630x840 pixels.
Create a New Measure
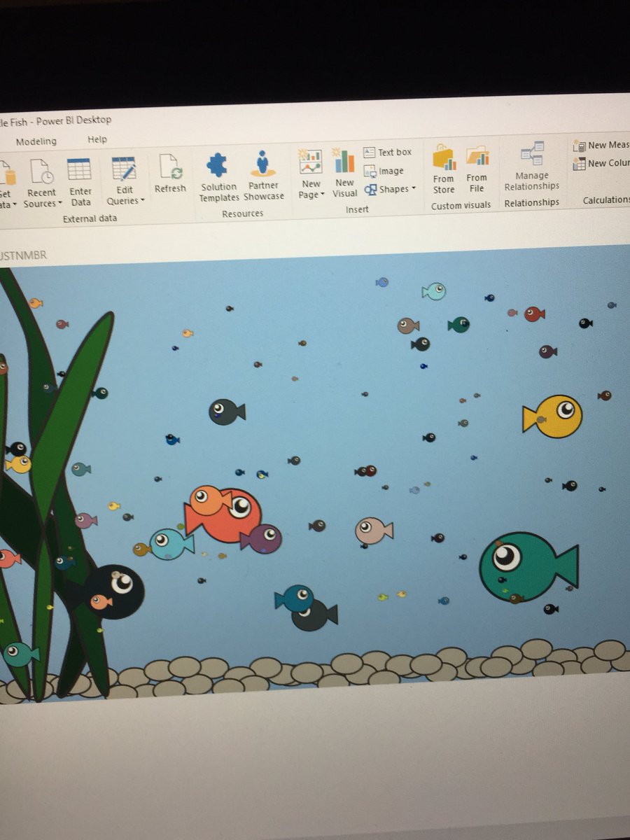[x=601, y=145]
